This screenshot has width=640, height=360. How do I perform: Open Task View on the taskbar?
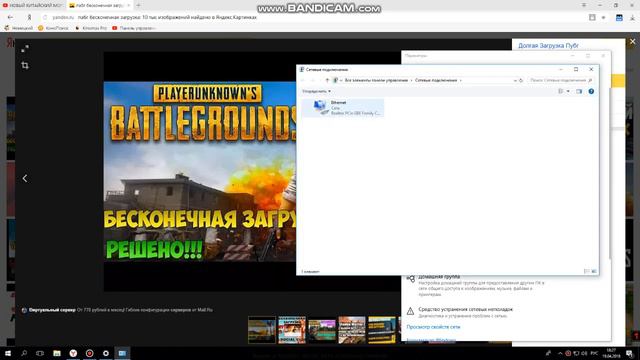click(40, 353)
